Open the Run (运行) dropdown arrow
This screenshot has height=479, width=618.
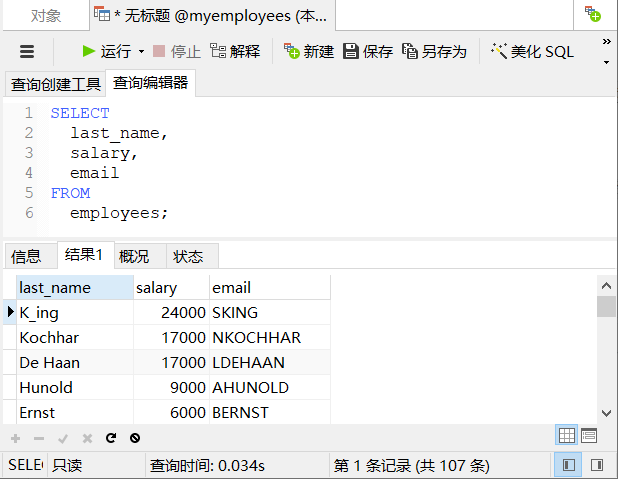pos(141,51)
